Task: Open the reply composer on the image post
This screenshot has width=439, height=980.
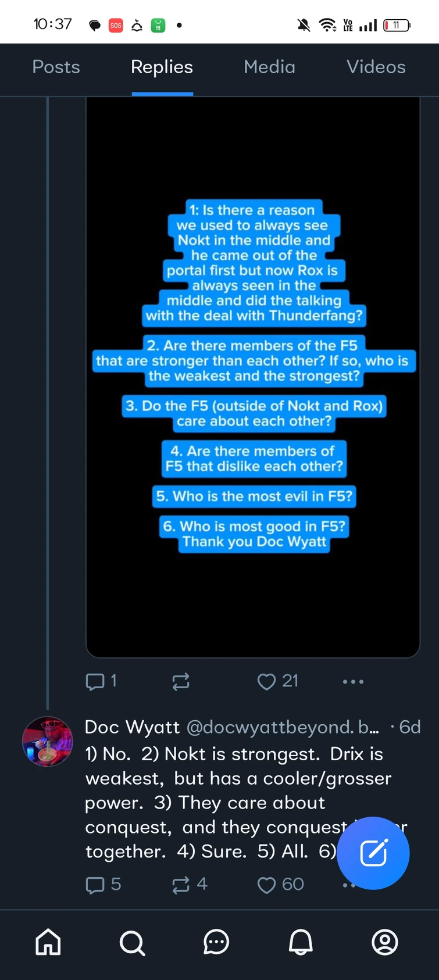Action: [95, 681]
